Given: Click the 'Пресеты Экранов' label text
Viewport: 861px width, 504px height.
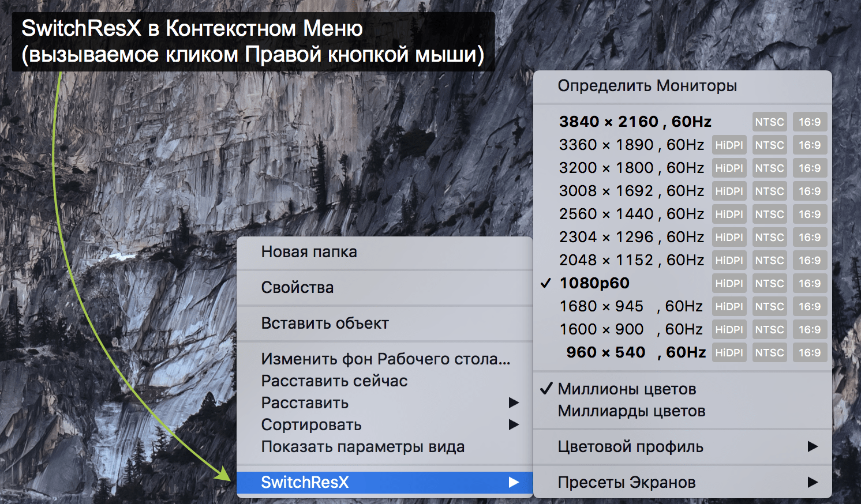Looking at the screenshot, I should tap(627, 483).
